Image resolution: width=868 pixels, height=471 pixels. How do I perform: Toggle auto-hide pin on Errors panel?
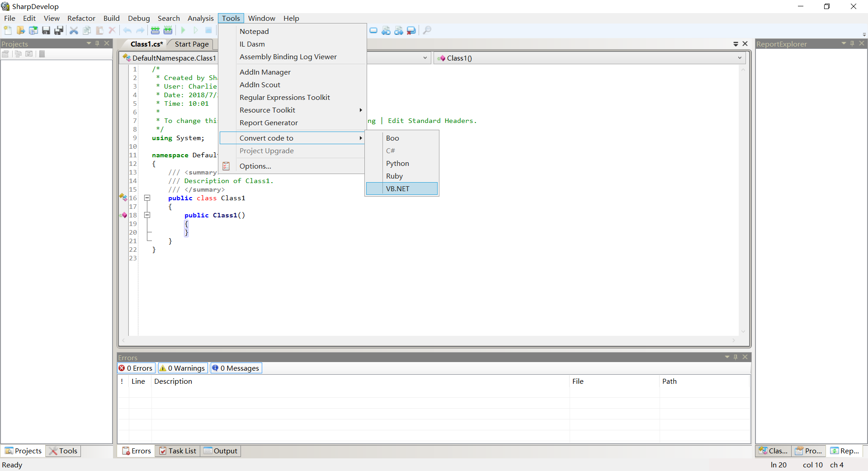[736, 357]
